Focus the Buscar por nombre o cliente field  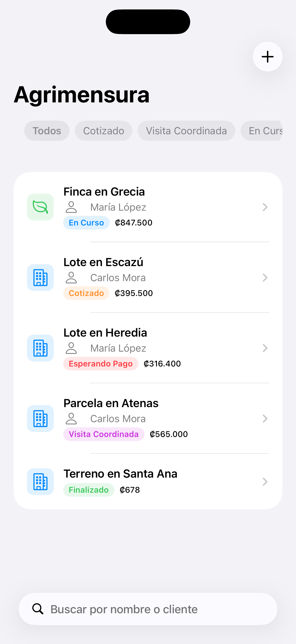pos(155,609)
